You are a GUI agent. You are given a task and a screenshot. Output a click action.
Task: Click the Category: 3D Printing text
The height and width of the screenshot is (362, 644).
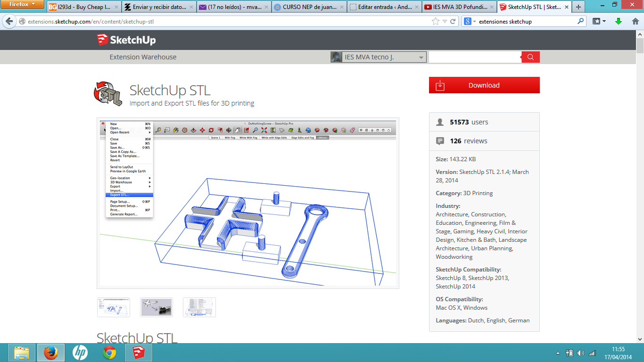(x=464, y=193)
